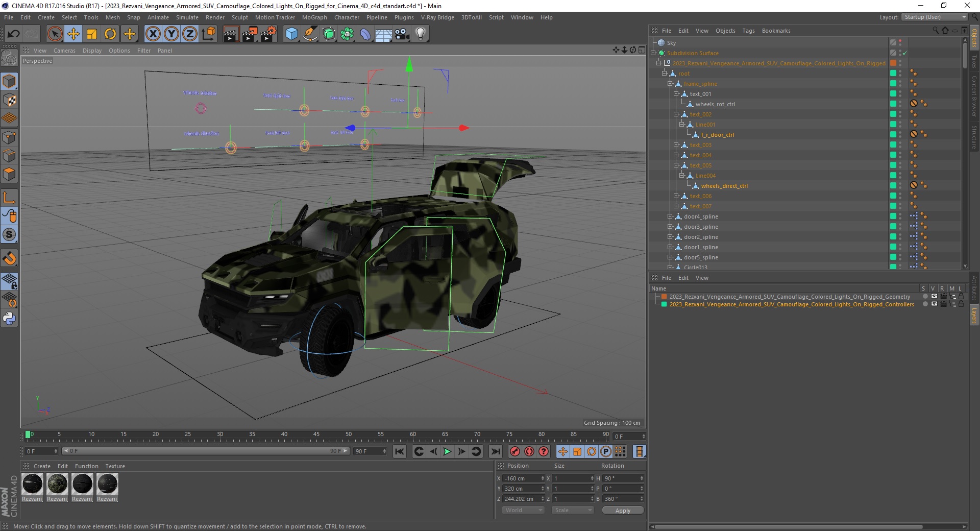Click the Undo arrow icon
This screenshot has width=980, height=531.
click(x=14, y=34)
